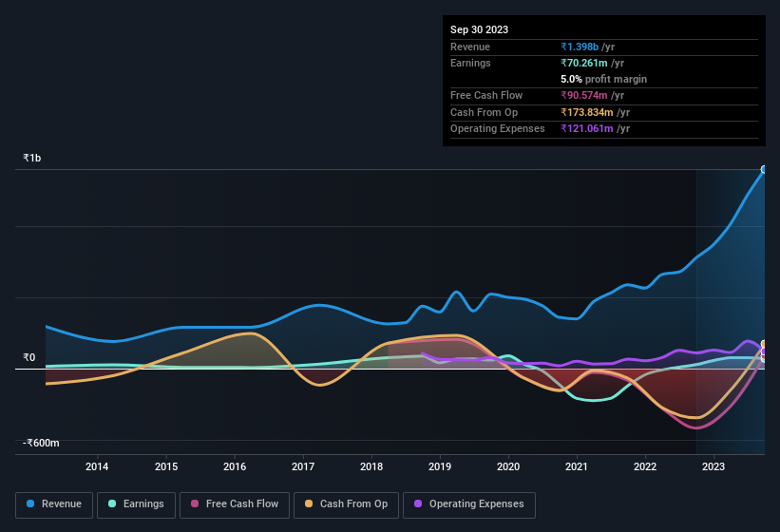The width and height of the screenshot is (780, 532).
Task: Click the 2022 x-axis label
Action: pos(645,466)
